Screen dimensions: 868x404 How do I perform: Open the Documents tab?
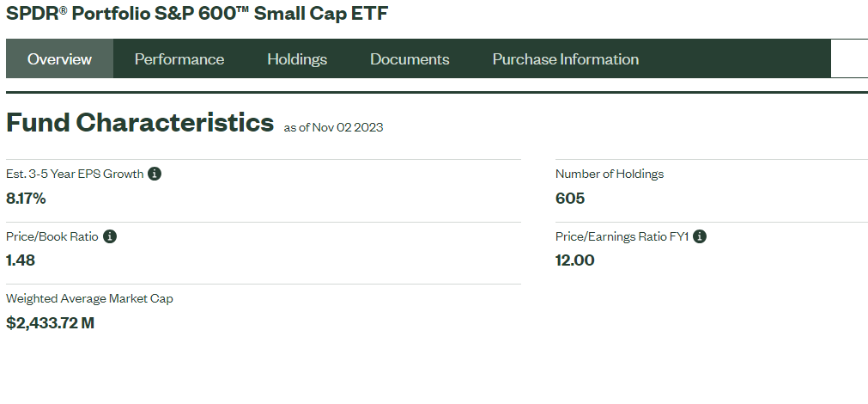click(x=410, y=58)
